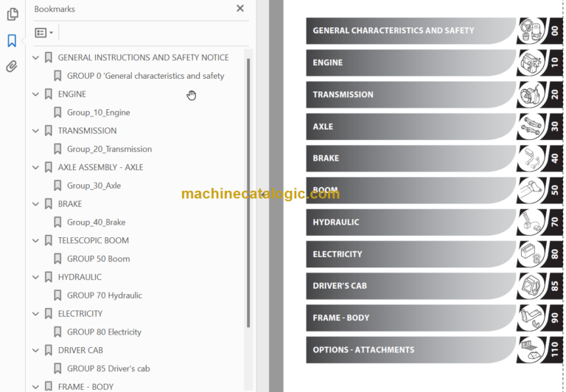The width and height of the screenshot is (566, 392).
Task: Click the AXLE section banner on page
Action: pyautogui.click(x=411, y=127)
